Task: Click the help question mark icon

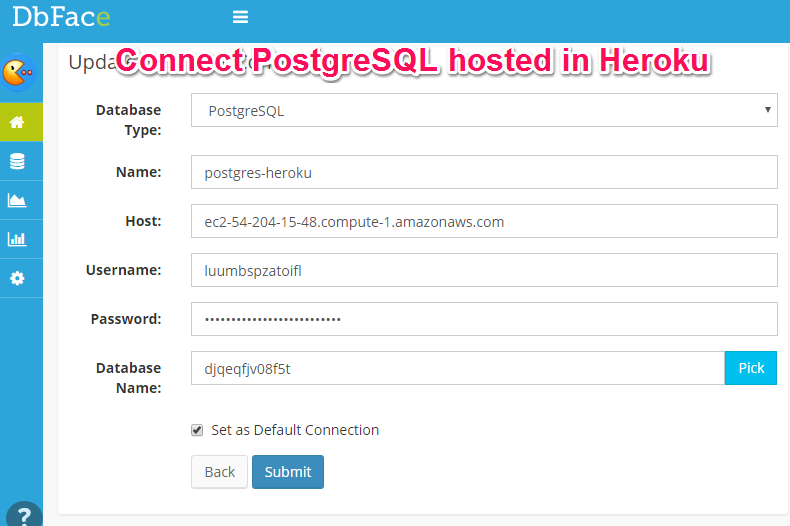Action: click(24, 514)
